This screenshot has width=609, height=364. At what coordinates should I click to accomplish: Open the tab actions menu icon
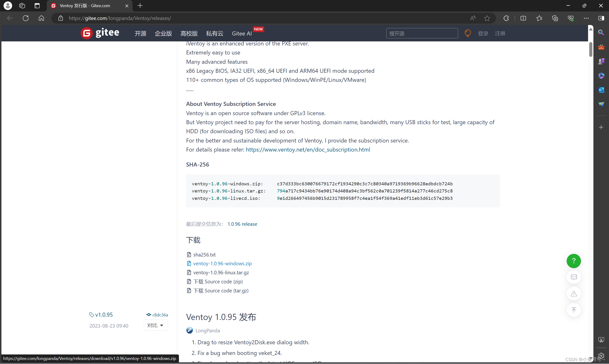37,6
